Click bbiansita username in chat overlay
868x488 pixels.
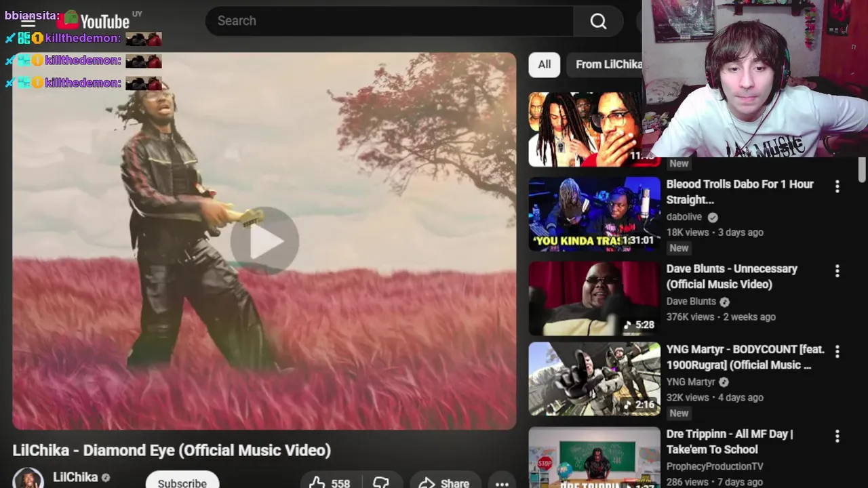[31, 16]
